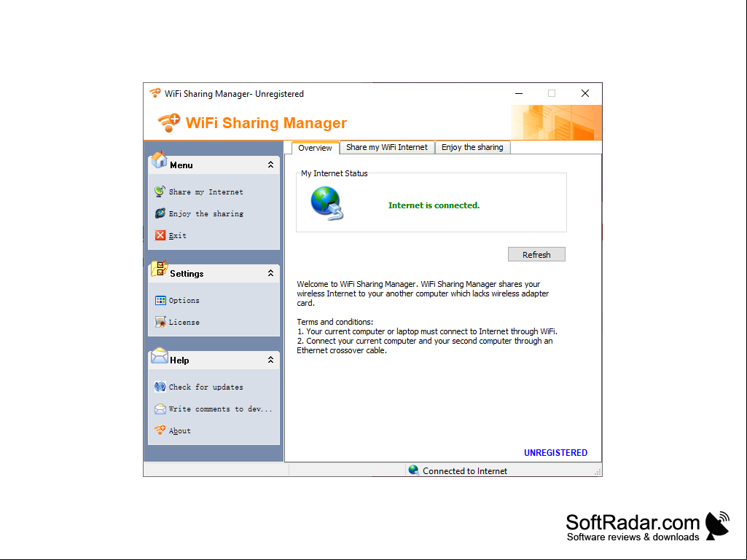Image resolution: width=747 pixels, height=560 pixels.
Task: Click the window title WiFi Sharing Manager- Unregistered
Action: pyautogui.click(x=234, y=94)
